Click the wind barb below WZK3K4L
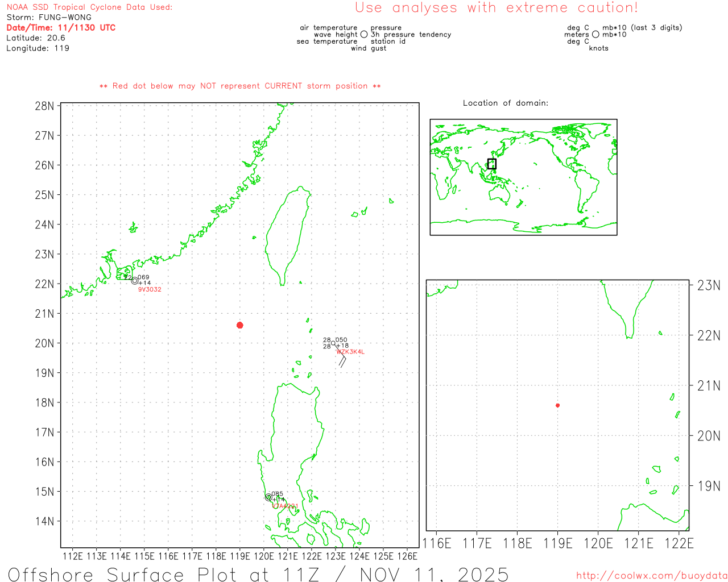Image resolution: width=728 pixels, height=582 pixels. (341, 358)
